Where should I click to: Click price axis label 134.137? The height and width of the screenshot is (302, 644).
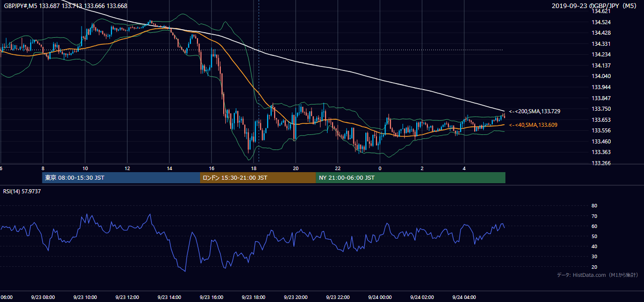pos(601,65)
